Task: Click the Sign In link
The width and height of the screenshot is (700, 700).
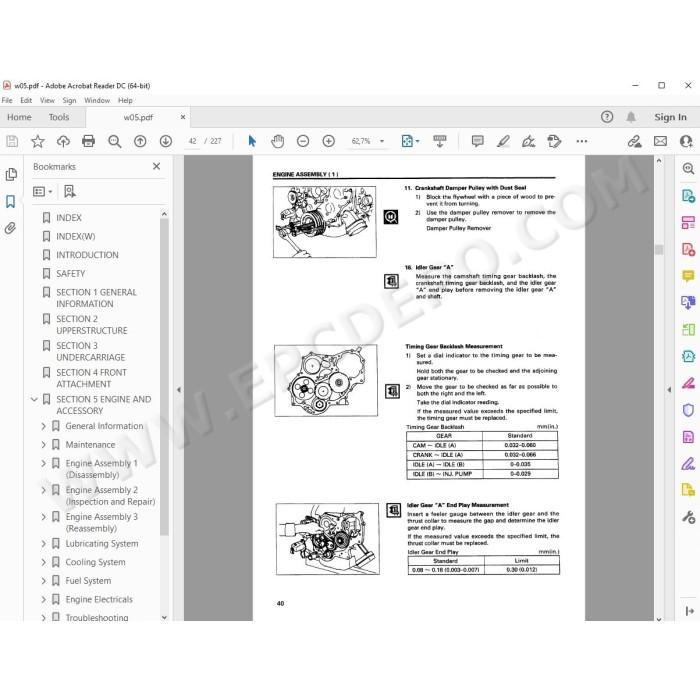Action: [x=670, y=117]
